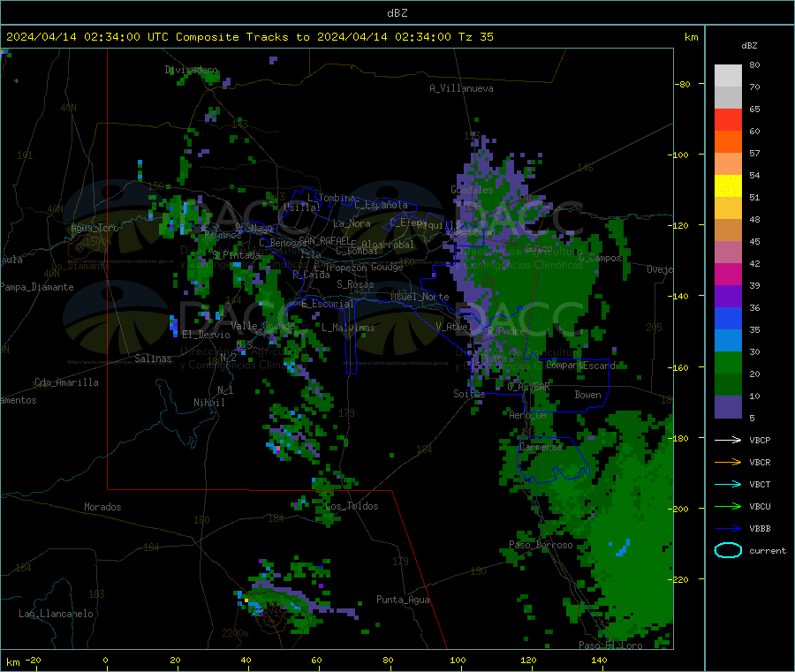This screenshot has height=672, width=795.
Task: Click the 'A_Villanueva' map label
Action: (461, 88)
